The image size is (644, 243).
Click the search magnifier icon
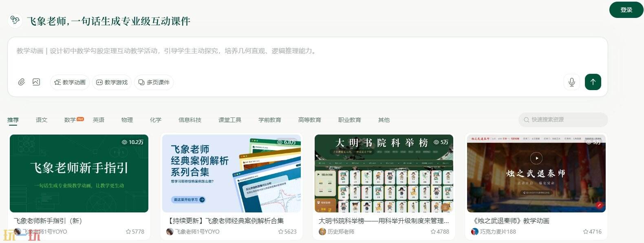(x=527, y=120)
